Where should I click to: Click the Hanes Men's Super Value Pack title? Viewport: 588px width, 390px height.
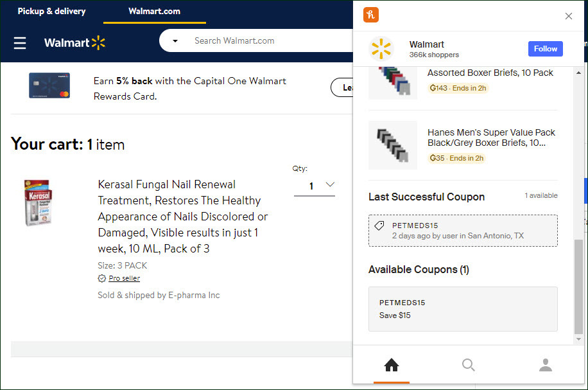click(x=491, y=137)
